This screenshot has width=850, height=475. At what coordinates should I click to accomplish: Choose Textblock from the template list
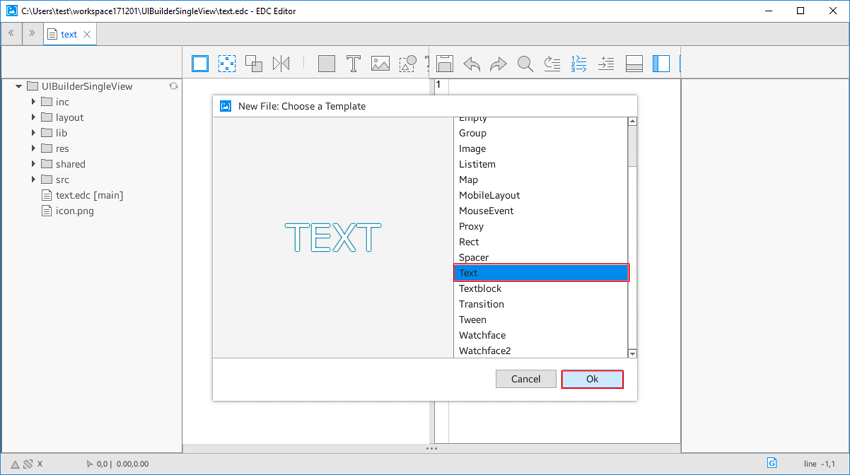pyautogui.click(x=480, y=288)
